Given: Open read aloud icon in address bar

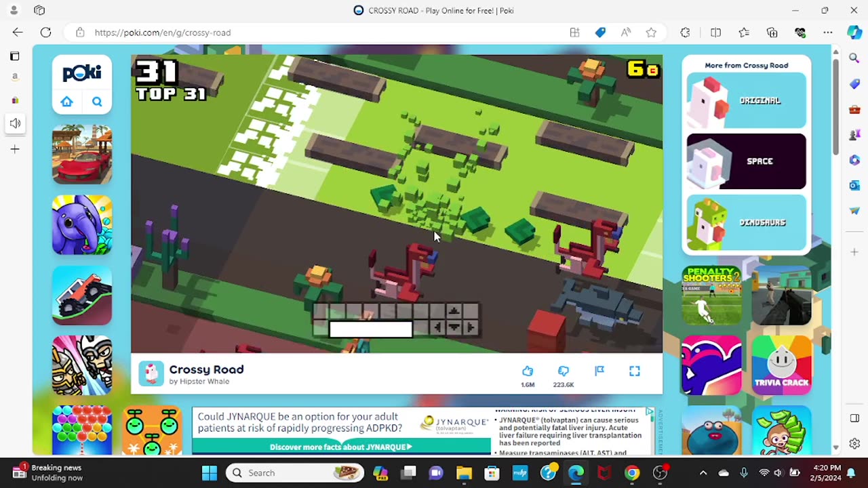Looking at the screenshot, I should 625,33.
